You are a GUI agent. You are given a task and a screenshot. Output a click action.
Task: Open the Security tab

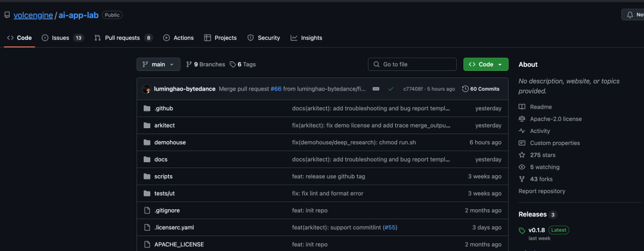[x=264, y=38]
